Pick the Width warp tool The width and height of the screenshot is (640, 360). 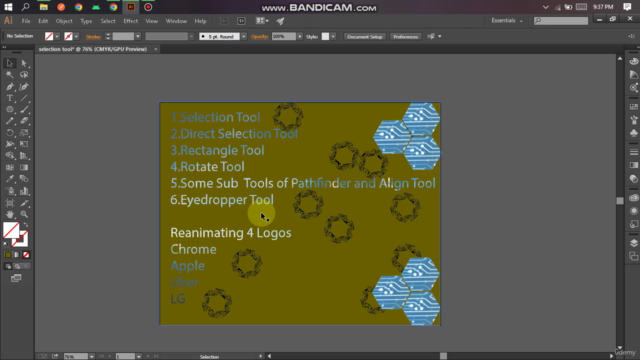(9, 144)
